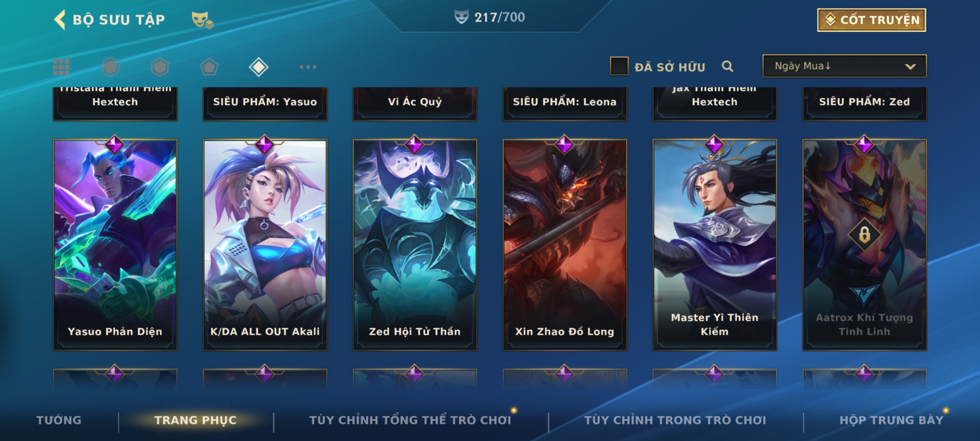This screenshot has width=980, height=441.
Task: Open the mask and coins icon
Action: point(202,20)
